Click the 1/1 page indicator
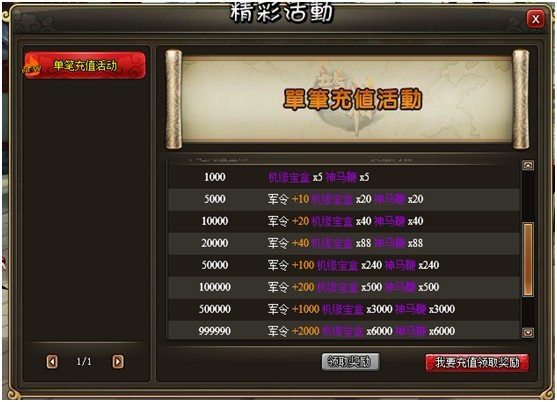Viewport: 557px width, 402px height. pos(84,362)
